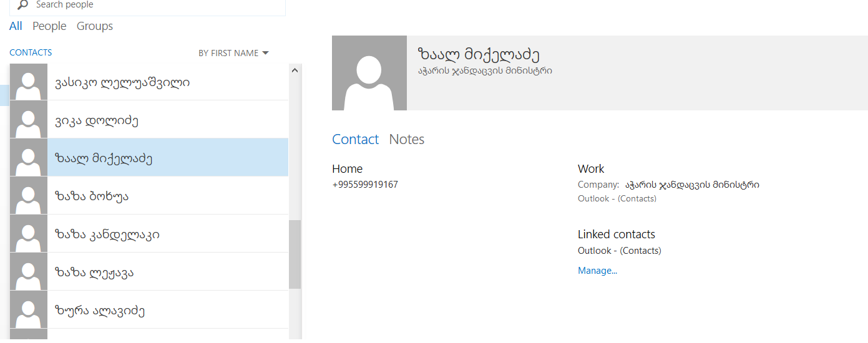Switch to the Groups filter
The width and height of the screenshot is (868, 343).
coord(95,26)
